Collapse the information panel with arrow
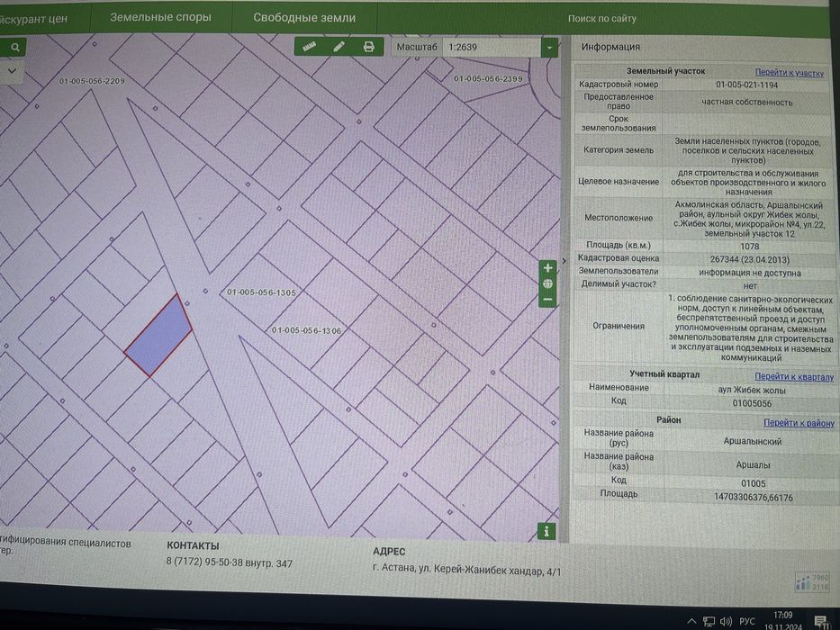This screenshot has width=840, height=630. (564, 261)
